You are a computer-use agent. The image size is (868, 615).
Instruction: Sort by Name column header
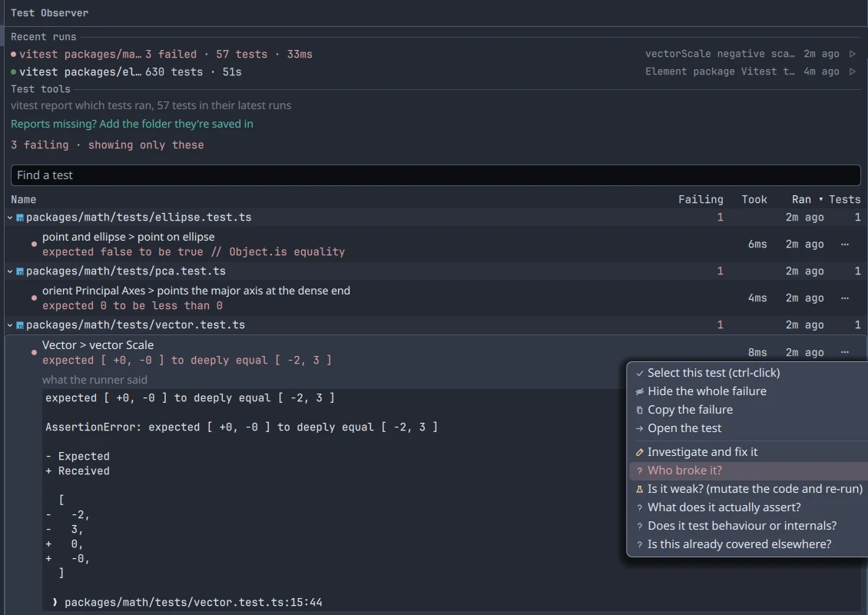(x=23, y=199)
